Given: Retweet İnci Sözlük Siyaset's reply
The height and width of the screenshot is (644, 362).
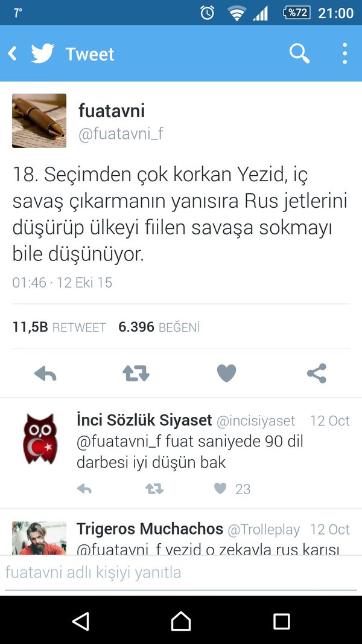Looking at the screenshot, I should [x=154, y=488].
